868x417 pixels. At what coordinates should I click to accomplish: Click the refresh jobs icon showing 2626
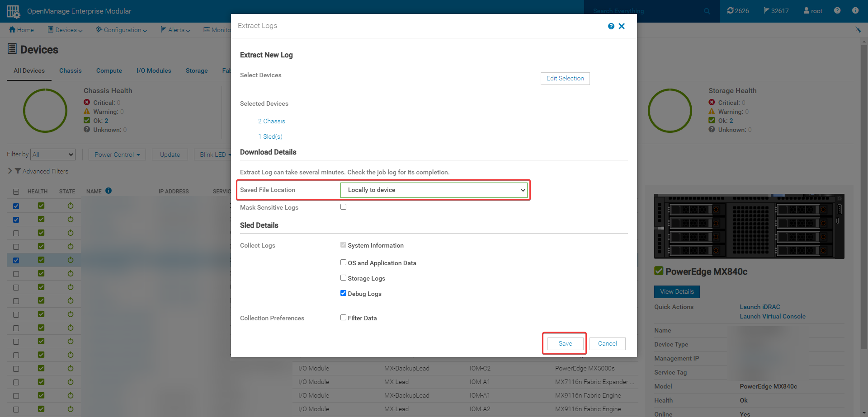[x=730, y=10]
